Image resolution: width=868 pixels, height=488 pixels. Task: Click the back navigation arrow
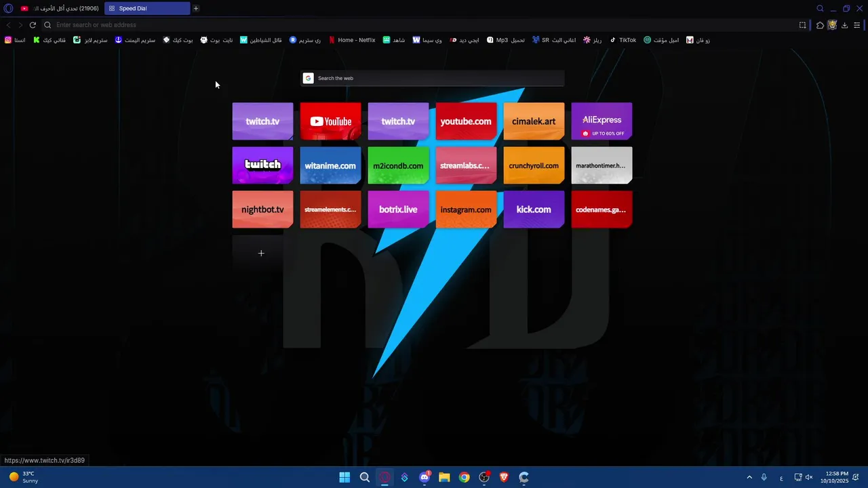point(9,25)
